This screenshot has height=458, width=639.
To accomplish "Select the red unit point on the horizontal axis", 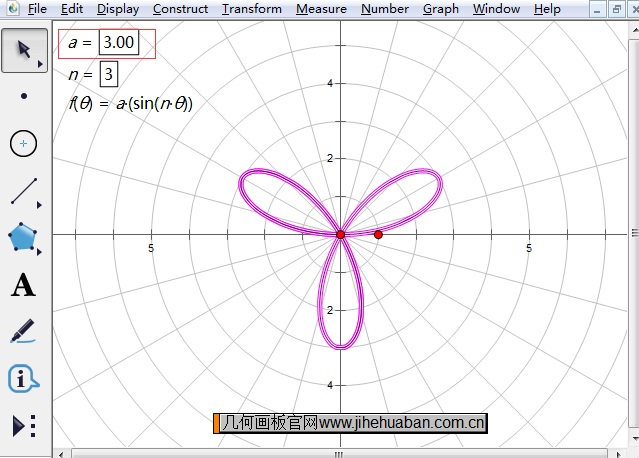I will pos(378,235).
